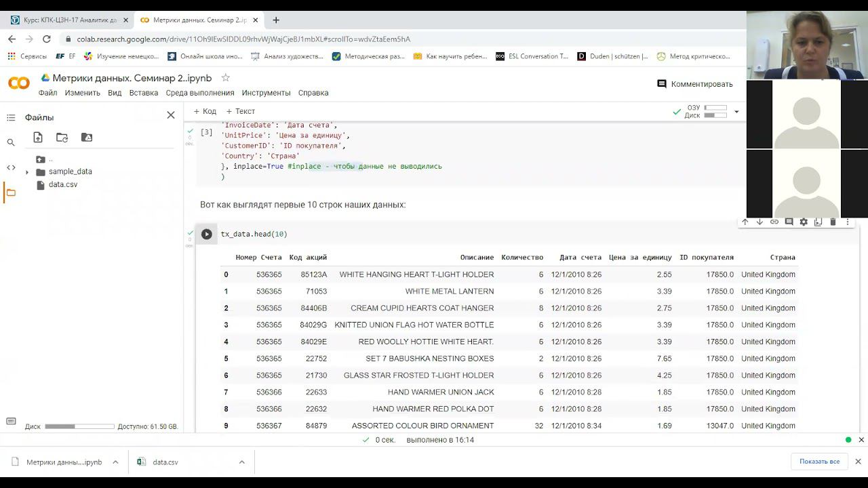
Task: Click SET 7 BABUSHKA NESTING BOXES cell
Action: click(430, 359)
